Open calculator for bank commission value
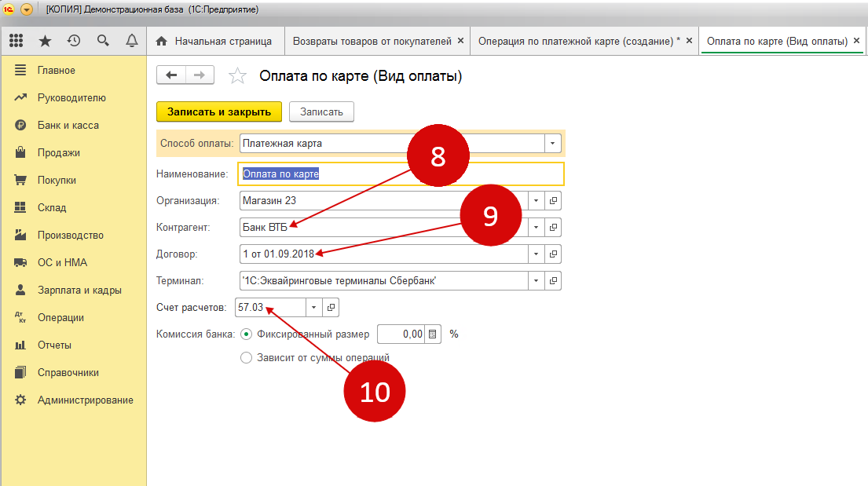Screen dimensions: 868x486 433,334
